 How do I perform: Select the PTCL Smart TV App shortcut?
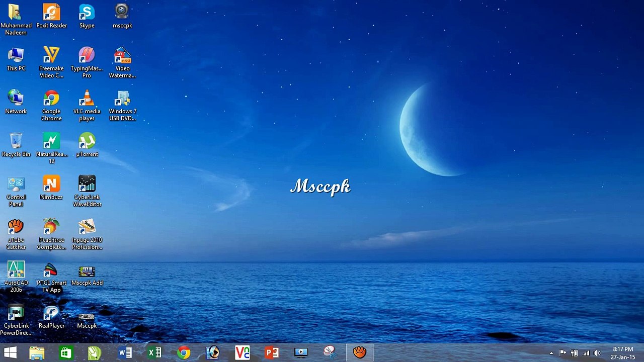(x=51, y=277)
